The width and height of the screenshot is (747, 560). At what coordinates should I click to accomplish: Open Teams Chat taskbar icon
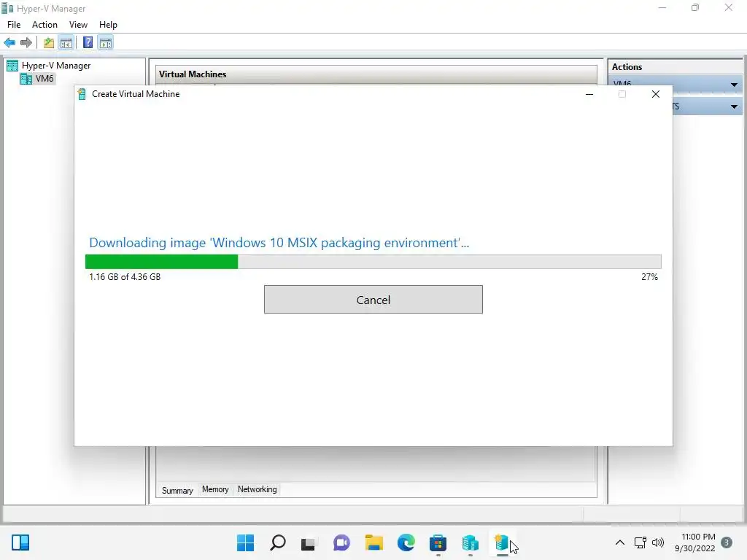tap(341, 542)
